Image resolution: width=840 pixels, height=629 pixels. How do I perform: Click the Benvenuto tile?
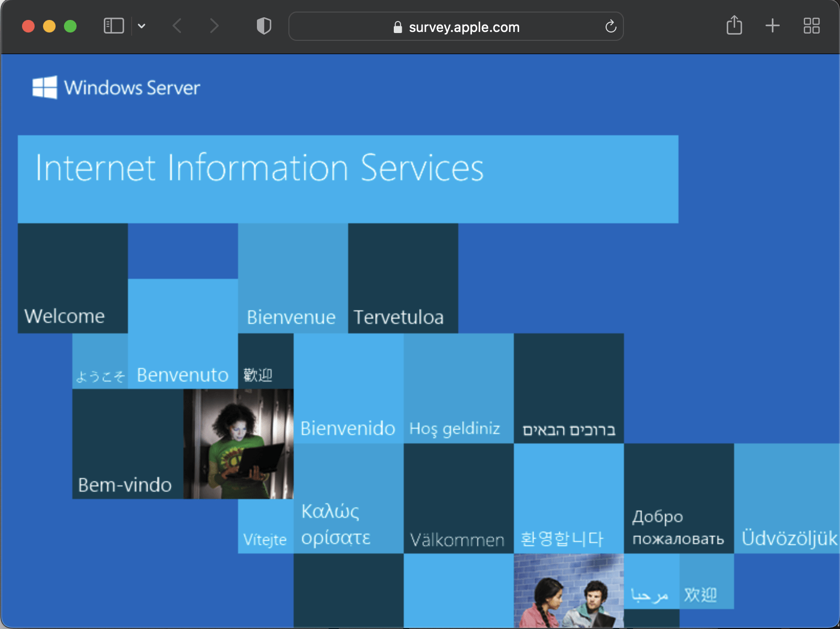coord(183,334)
